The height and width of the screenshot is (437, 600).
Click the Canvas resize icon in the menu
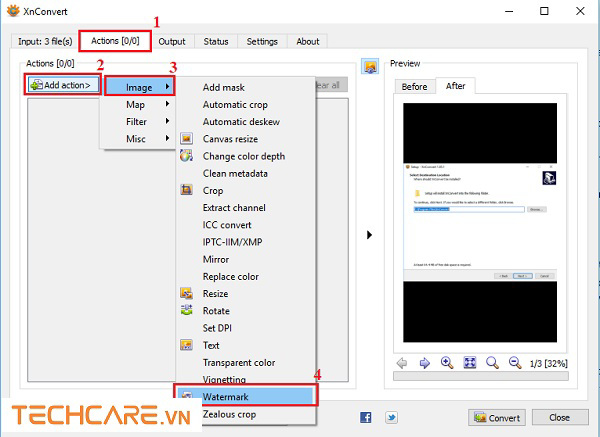coord(186,139)
